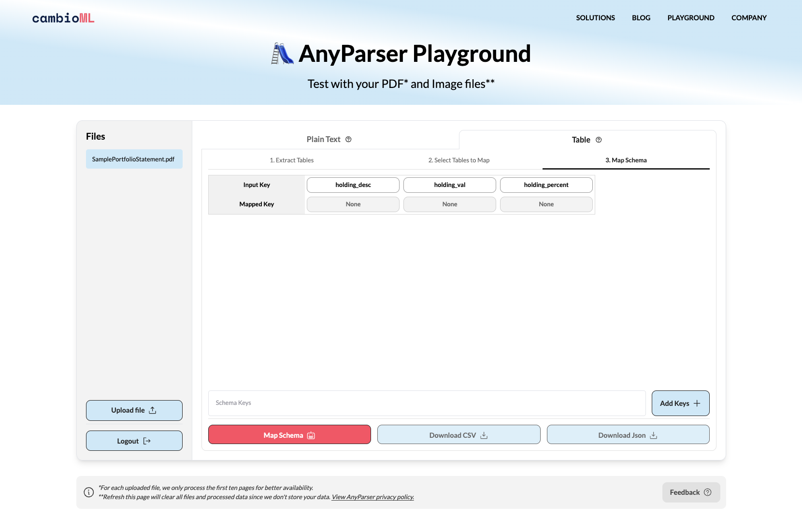The height and width of the screenshot is (532, 802).
Task: Click the upload arrow icon on Upload file
Action: [153, 410]
